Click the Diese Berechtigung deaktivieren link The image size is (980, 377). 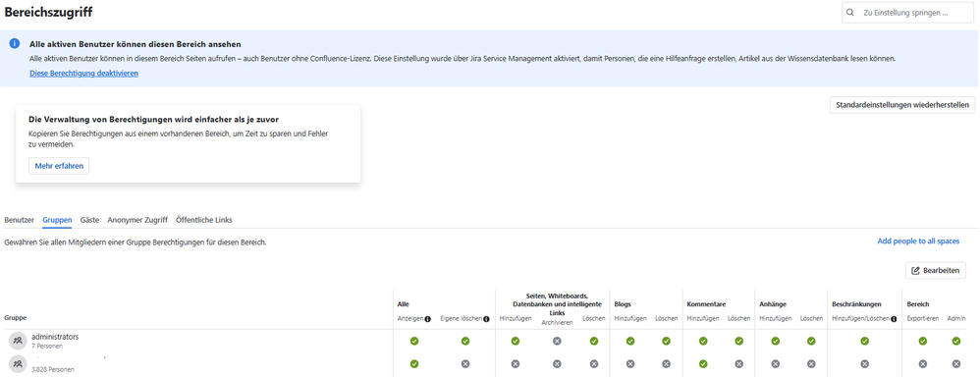pyautogui.click(x=83, y=74)
